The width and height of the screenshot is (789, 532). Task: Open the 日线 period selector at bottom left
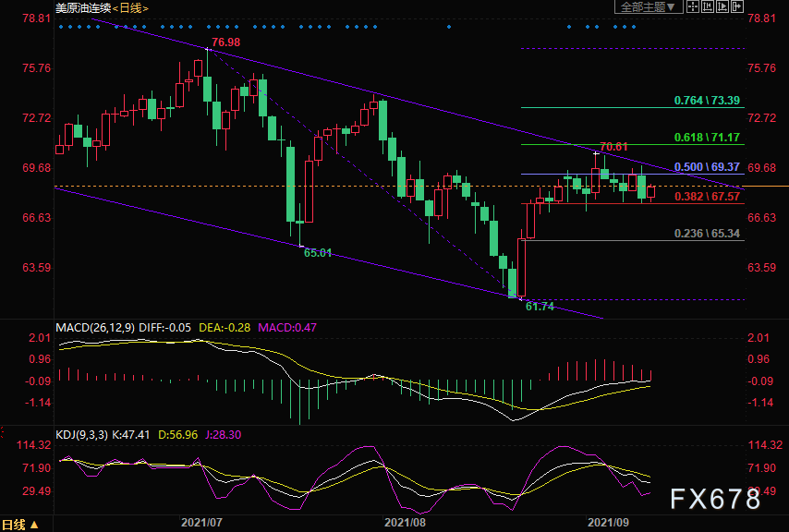[x=20, y=525]
